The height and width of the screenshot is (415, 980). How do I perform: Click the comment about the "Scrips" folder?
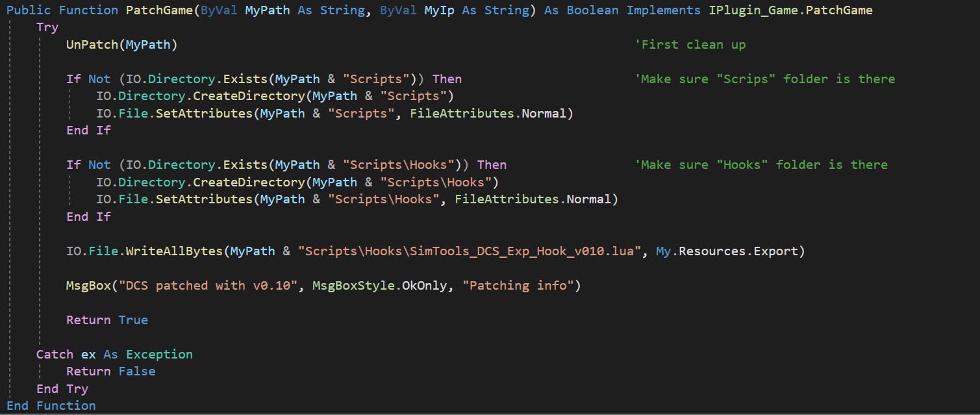[764, 79]
